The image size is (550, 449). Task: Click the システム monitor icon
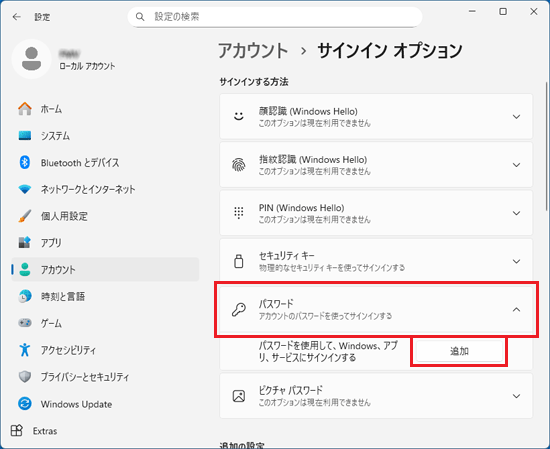(x=25, y=135)
